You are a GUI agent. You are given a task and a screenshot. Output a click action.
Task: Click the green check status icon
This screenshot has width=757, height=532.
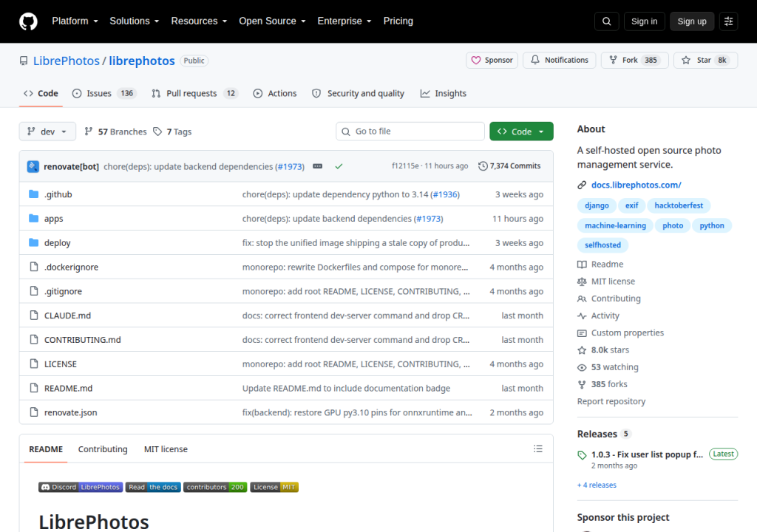click(339, 166)
